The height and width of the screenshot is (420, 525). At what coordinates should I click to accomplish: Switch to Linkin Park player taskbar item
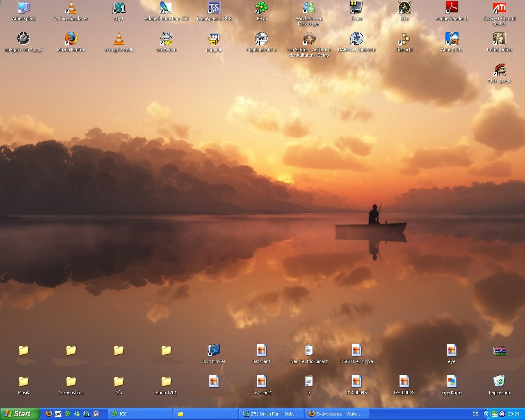click(x=271, y=414)
